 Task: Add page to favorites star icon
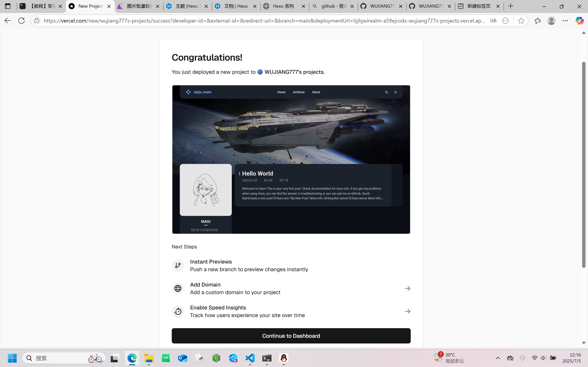pos(521,21)
